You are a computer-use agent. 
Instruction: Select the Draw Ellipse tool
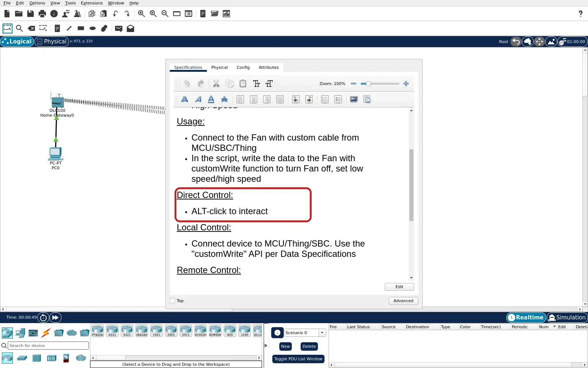click(93, 28)
